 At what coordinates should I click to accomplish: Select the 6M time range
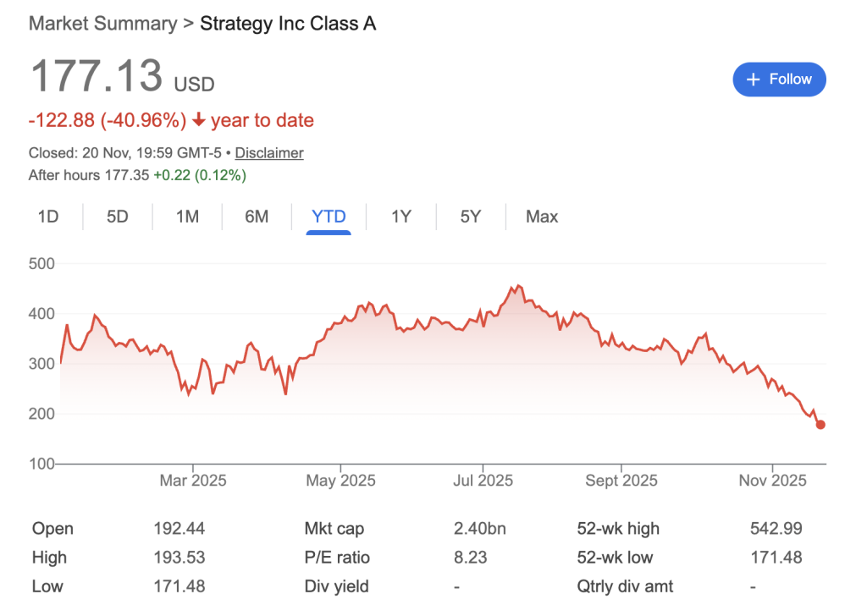(x=257, y=217)
